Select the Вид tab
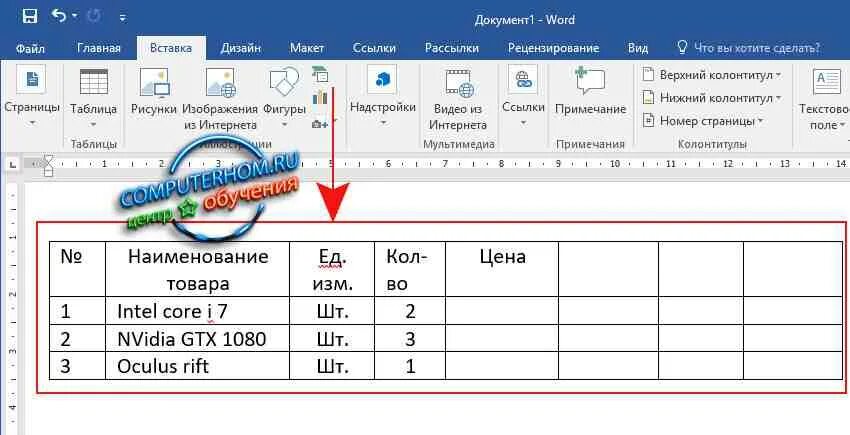 click(638, 48)
